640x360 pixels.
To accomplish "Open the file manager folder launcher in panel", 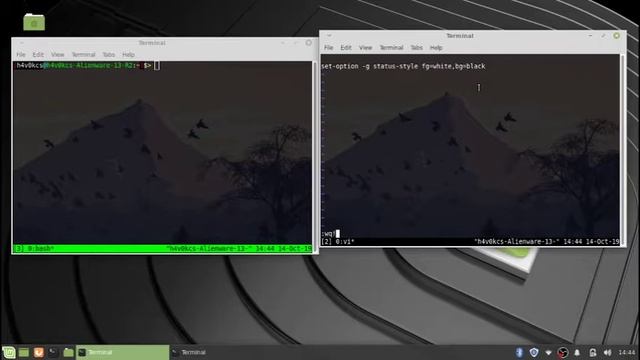I will (68, 352).
